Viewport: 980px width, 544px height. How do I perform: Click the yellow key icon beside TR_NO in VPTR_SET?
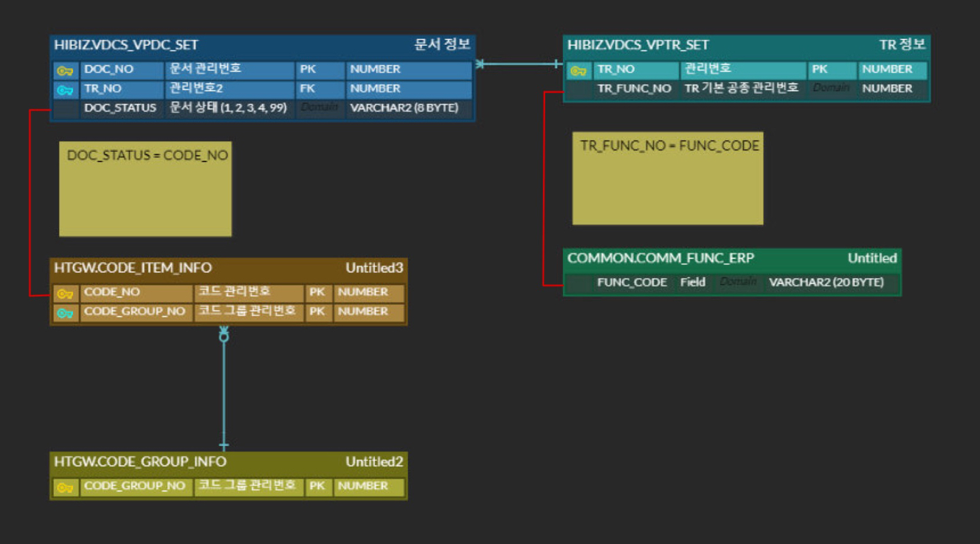coord(578,70)
